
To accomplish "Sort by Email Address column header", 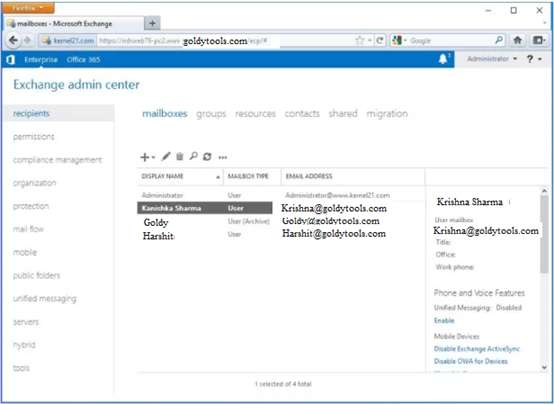I will [x=353, y=176].
